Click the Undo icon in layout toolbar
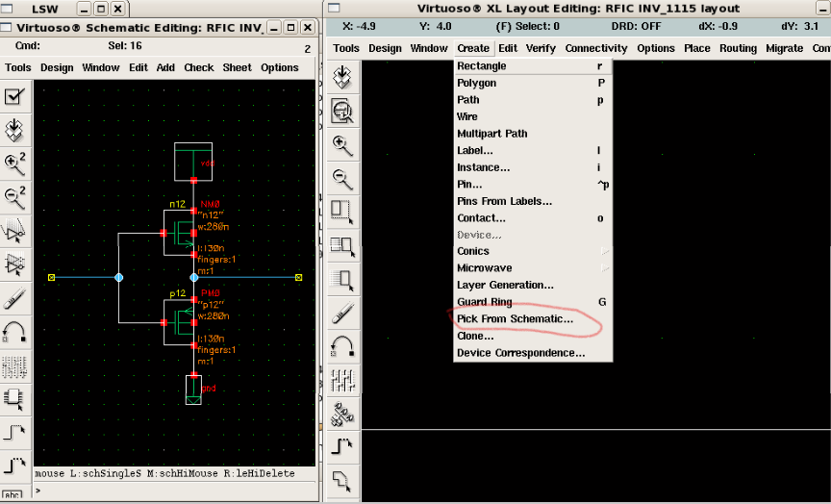This screenshot has width=831, height=504. [343, 346]
